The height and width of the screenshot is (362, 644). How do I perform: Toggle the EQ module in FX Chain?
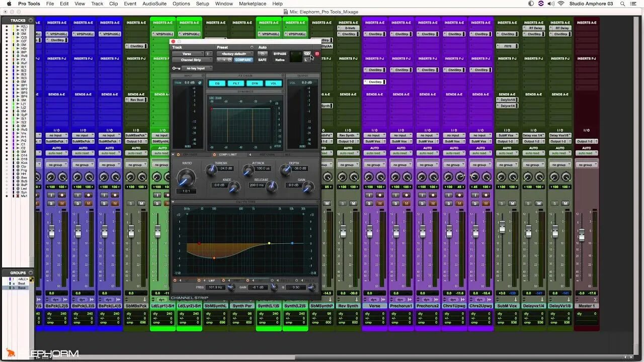[217, 83]
